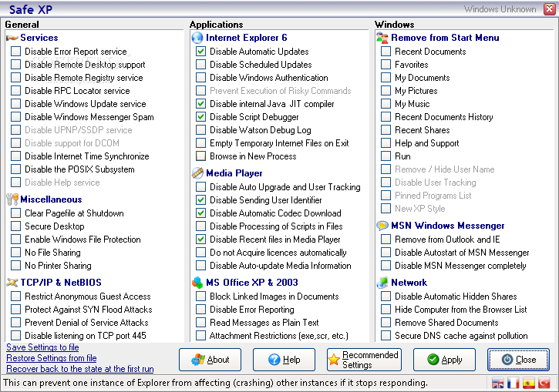Enable Disable Error Report service checkbox
559x392 pixels.
point(15,52)
